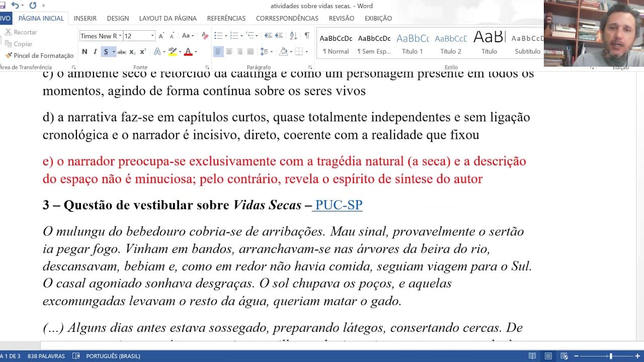Apply the Título 2 style
Screen dimensions: 644x362
pyautogui.click(x=451, y=43)
